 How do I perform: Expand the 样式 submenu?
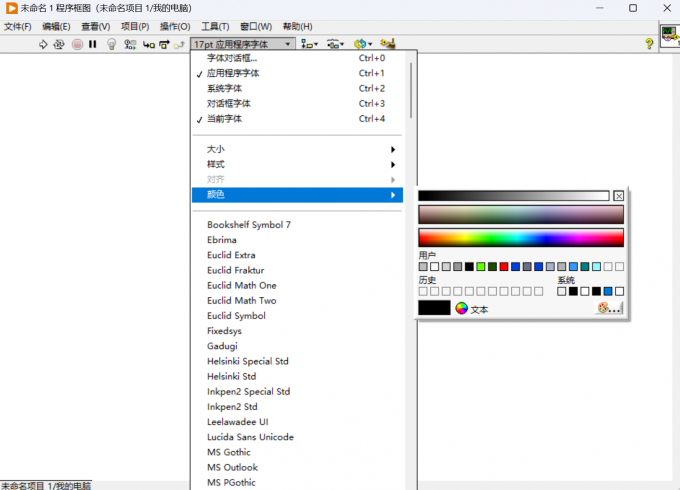297,164
